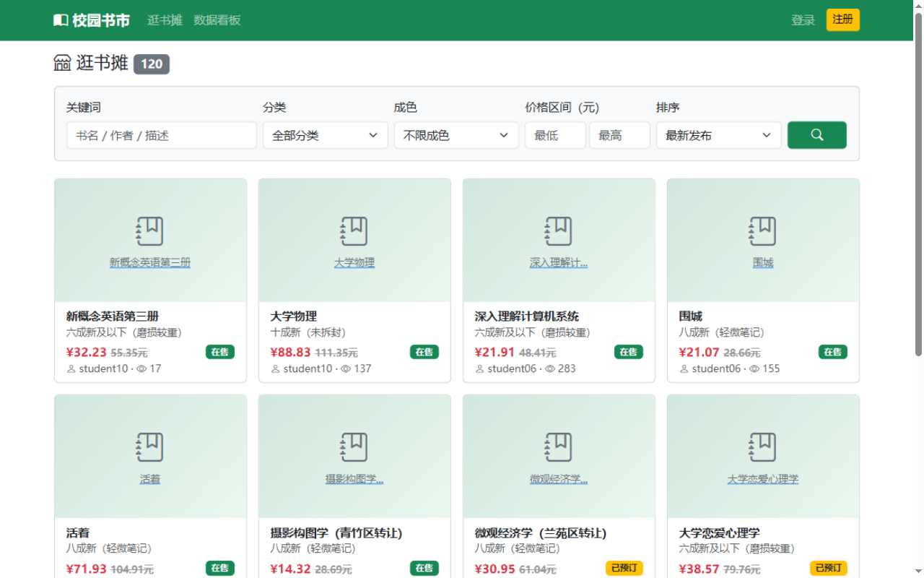Open the 逛书摊 navigation item
The width and height of the screenshot is (924, 578).
(165, 20)
